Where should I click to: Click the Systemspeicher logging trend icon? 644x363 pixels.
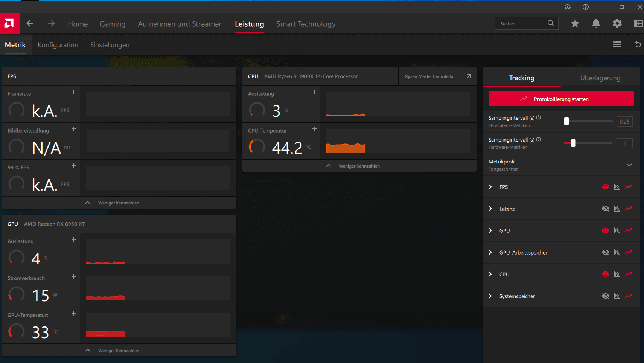pyautogui.click(x=629, y=296)
